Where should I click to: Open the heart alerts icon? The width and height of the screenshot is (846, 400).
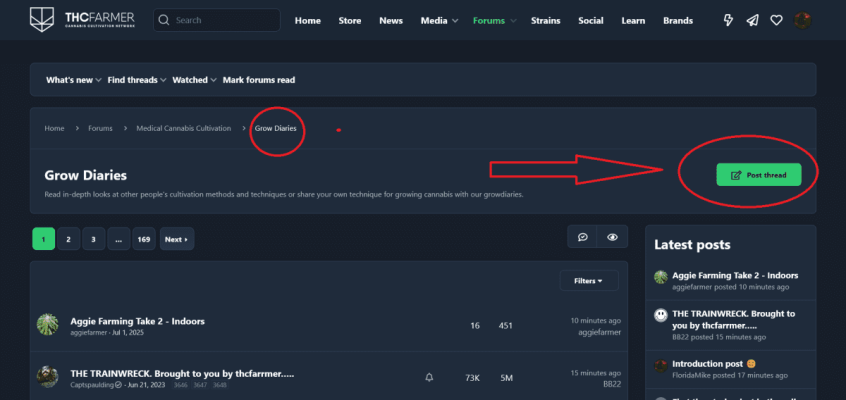776,21
